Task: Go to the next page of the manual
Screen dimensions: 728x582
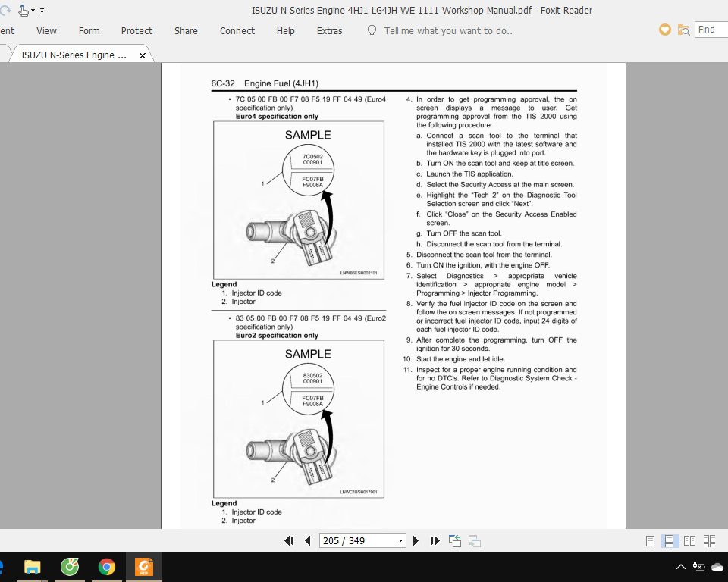Action: click(416, 540)
